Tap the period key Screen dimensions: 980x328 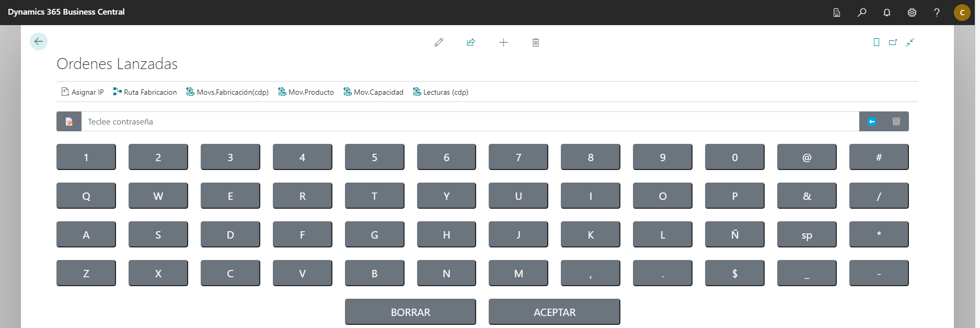(663, 273)
